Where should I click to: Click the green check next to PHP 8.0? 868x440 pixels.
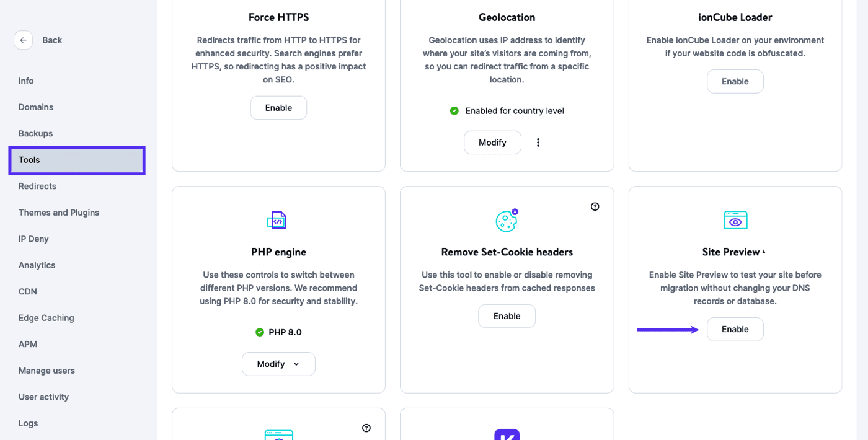click(259, 332)
